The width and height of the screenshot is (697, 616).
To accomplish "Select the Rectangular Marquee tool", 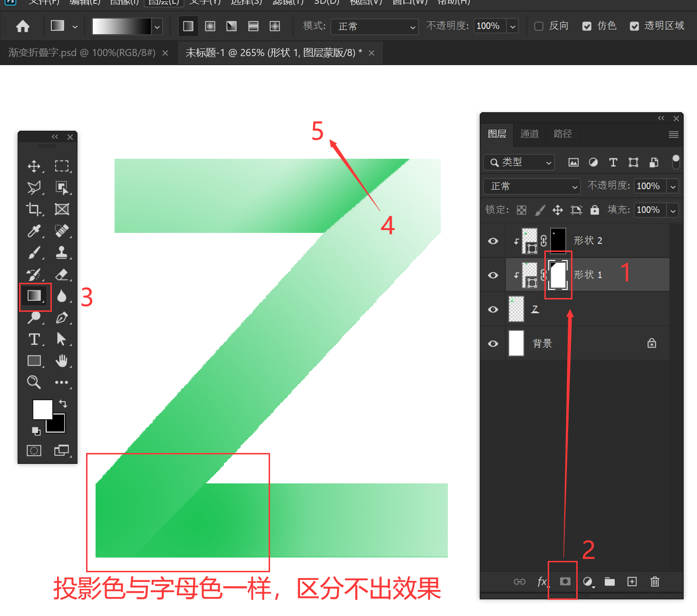I will click(x=62, y=166).
